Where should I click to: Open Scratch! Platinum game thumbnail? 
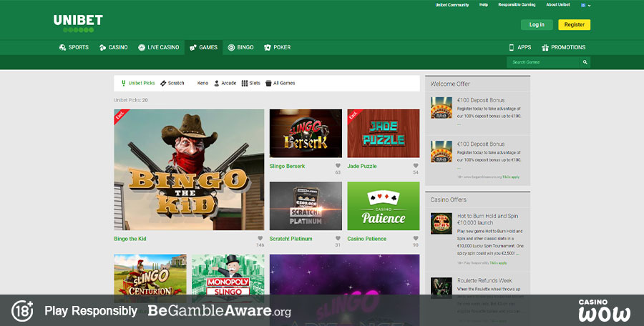click(306, 206)
